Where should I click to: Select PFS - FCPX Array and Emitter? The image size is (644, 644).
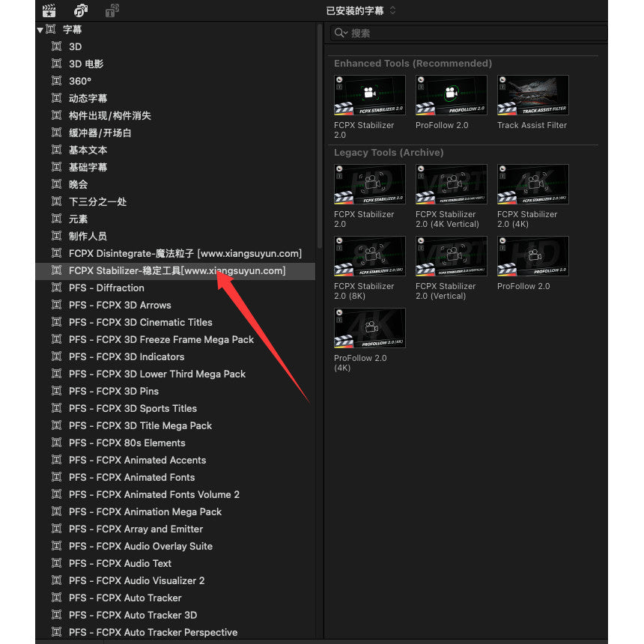pos(175,530)
